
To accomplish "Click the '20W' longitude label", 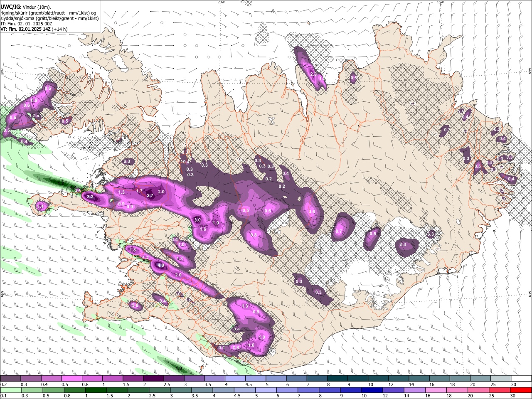I will click(x=221, y=2).
